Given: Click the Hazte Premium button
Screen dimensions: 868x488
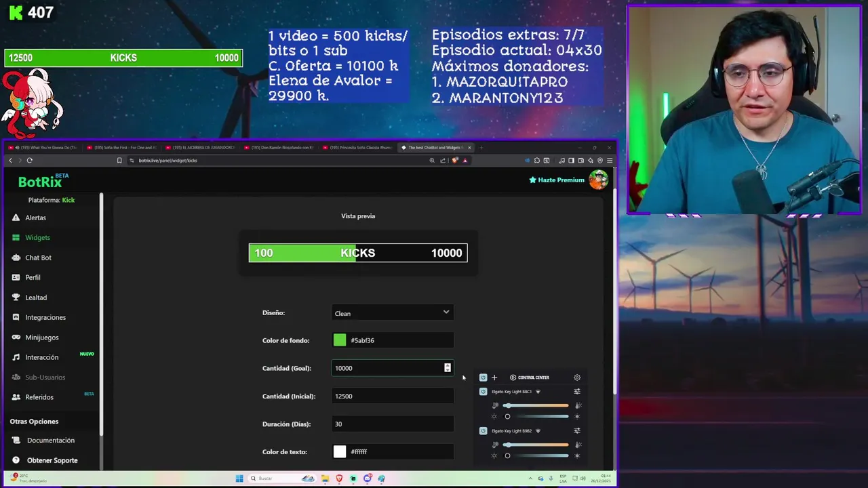Looking at the screenshot, I should point(556,180).
